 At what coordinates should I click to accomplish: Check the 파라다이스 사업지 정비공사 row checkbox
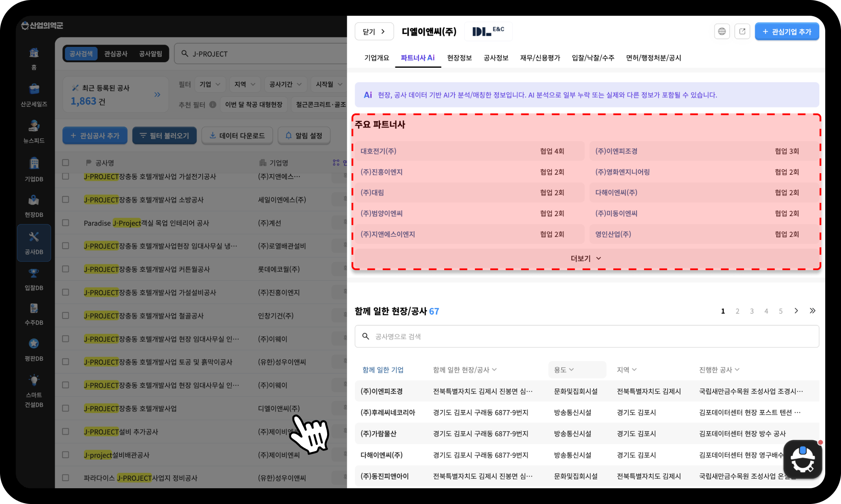65,478
